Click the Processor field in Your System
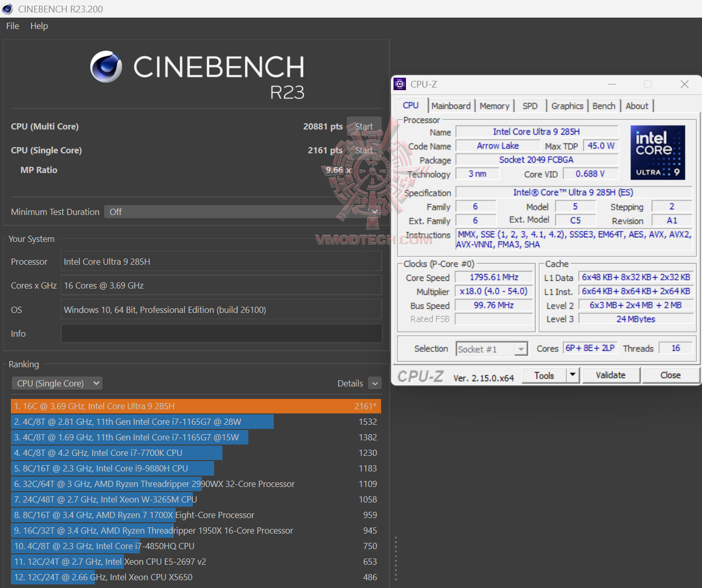The image size is (702, 588). click(221, 262)
